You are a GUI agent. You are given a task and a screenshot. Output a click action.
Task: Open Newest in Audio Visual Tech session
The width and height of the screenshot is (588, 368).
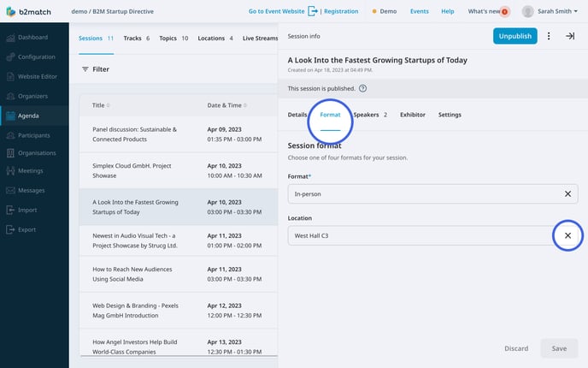click(x=179, y=240)
